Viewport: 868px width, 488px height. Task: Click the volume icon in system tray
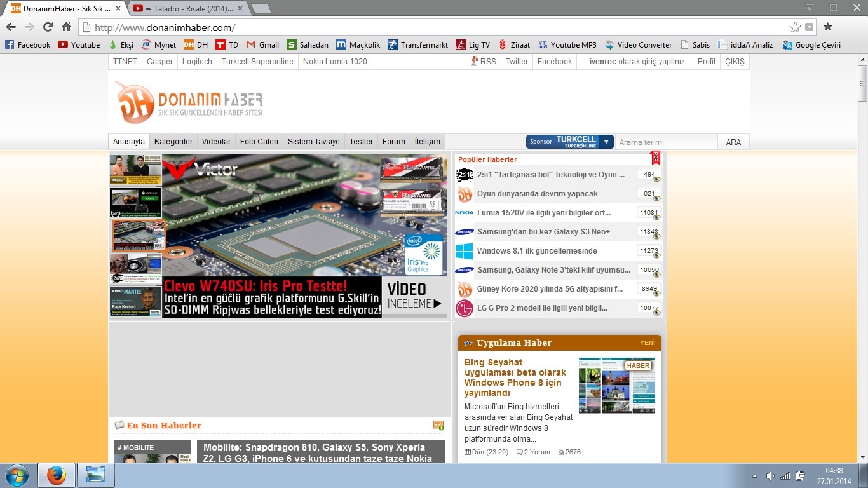click(770, 476)
